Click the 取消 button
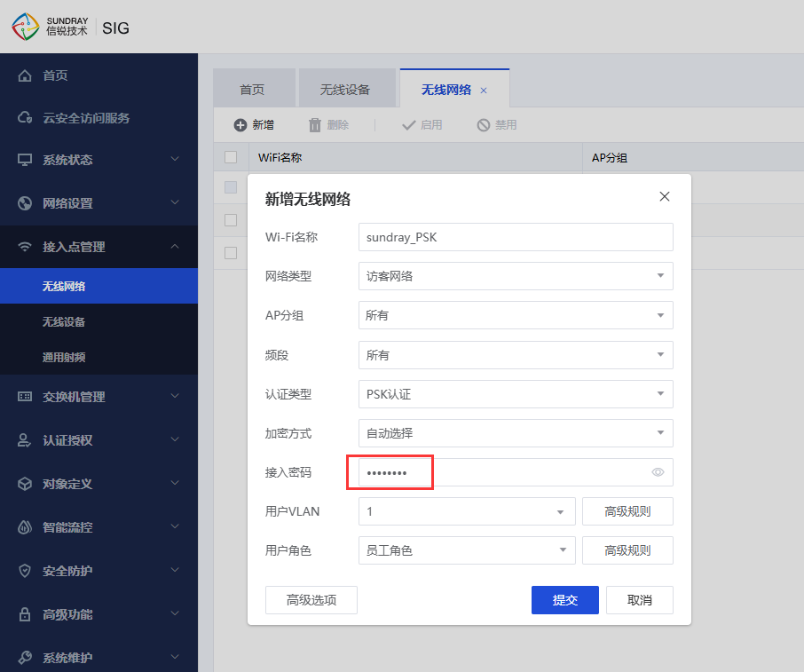804x672 pixels. [640, 600]
